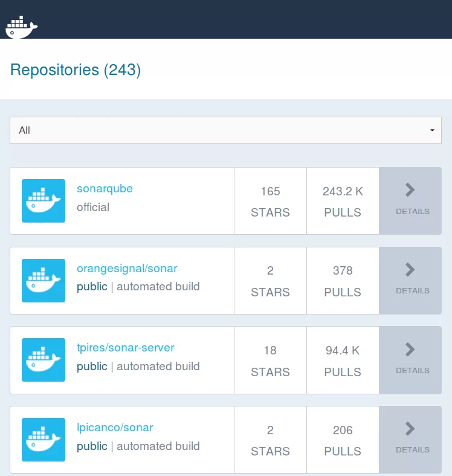Image resolution: width=452 pixels, height=476 pixels.
Task: Click the chevron arrow in lpicanco/sonar row
Action: pos(410,429)
